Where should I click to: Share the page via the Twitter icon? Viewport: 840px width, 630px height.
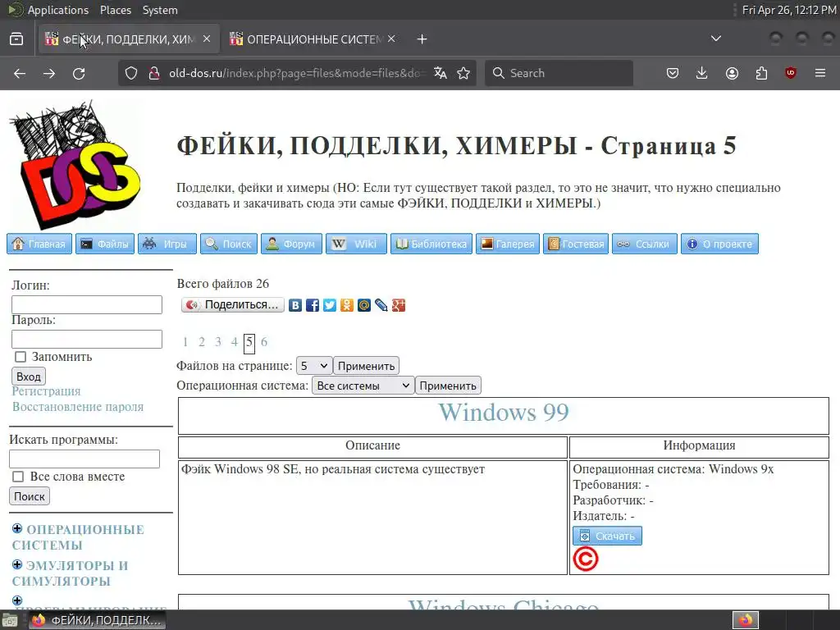tap(330, 305)
